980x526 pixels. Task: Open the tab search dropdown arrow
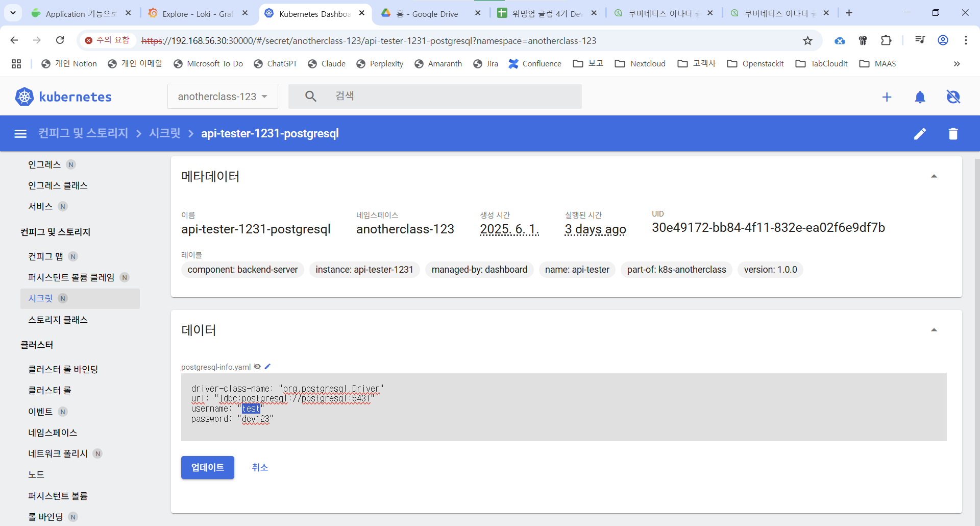pos(13,13)
